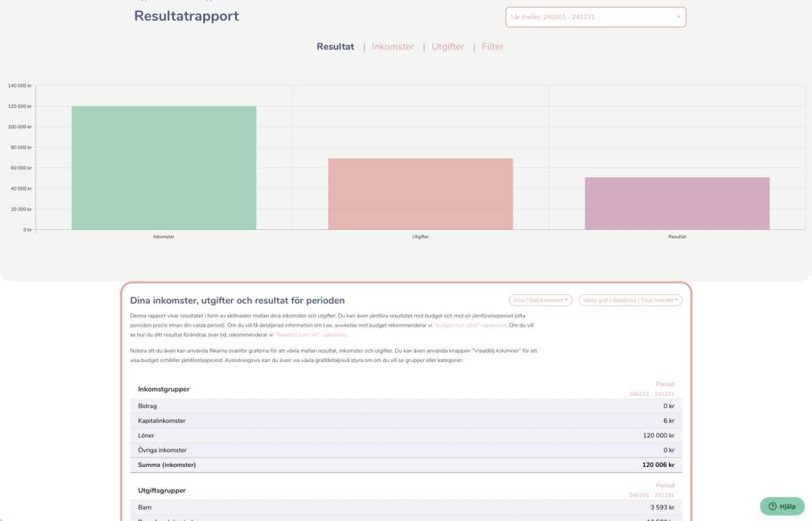812x521 pixels.
Task: Select the Övriga inkomster row
Action: tap(406, 450)
